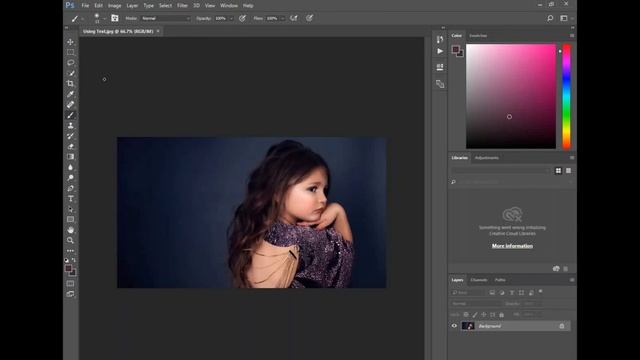This screenshot has height=360, width=640.
Task: Toggle pressure for opacity button
Action: click(242, 18)
